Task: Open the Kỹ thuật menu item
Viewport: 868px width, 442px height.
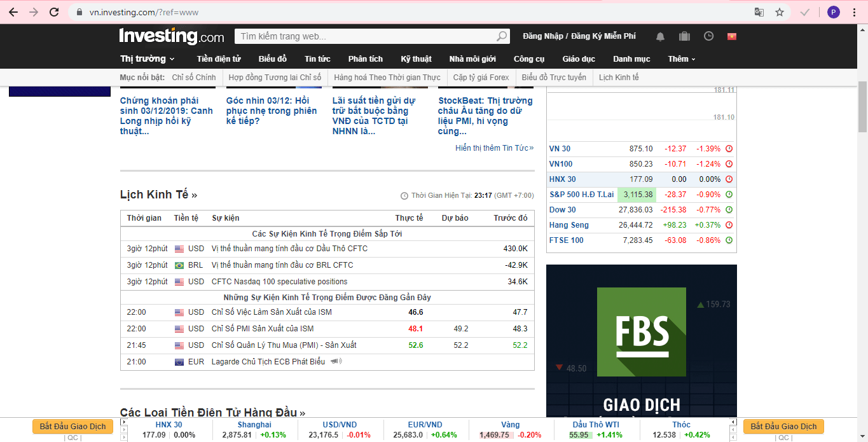Action: pos(416,59)
